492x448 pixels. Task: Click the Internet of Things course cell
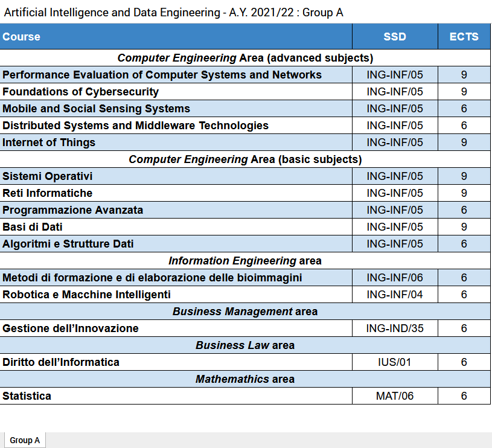(176, 142)
